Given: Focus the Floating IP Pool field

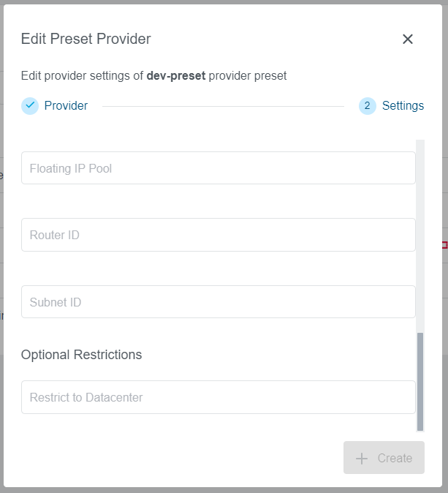Looking at the screenshot, I should coord(218,168).
